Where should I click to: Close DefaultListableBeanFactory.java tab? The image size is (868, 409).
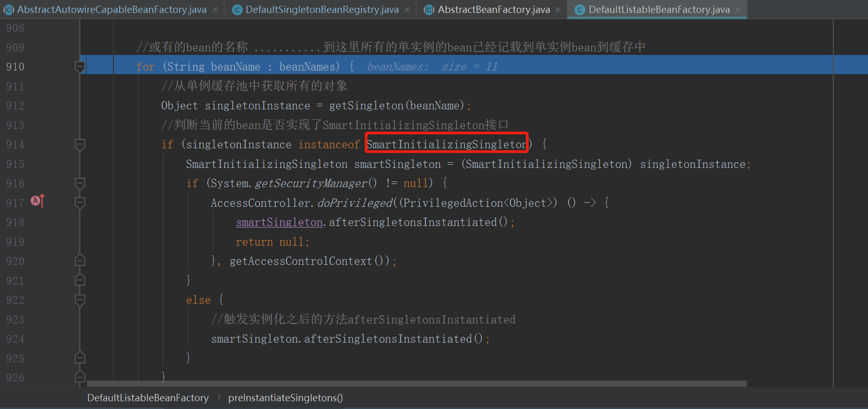[738, 10]
